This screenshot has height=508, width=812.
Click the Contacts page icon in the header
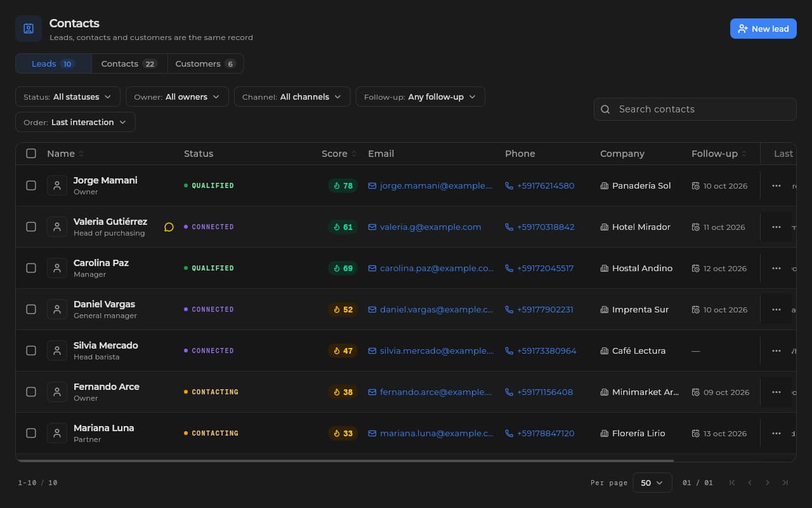[29, 29]
